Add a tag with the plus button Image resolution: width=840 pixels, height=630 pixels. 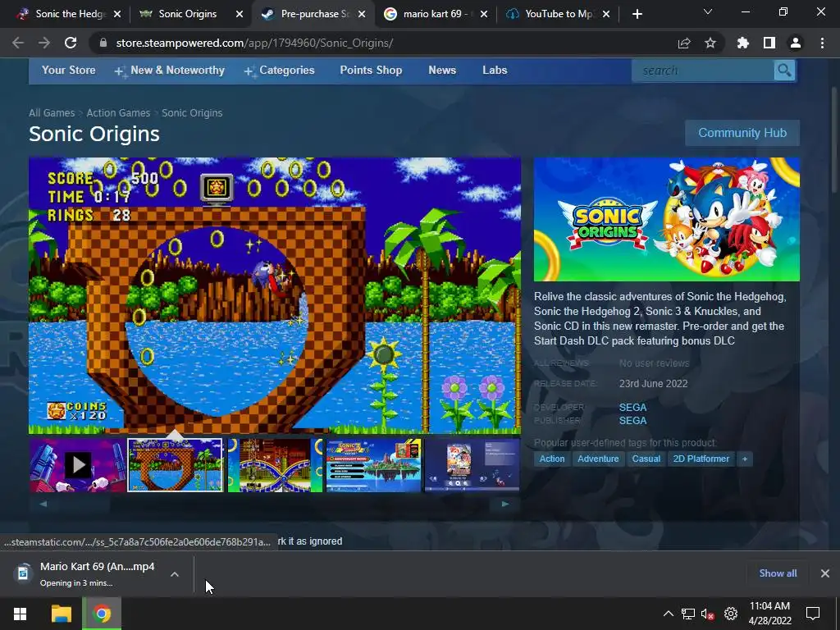745,459
